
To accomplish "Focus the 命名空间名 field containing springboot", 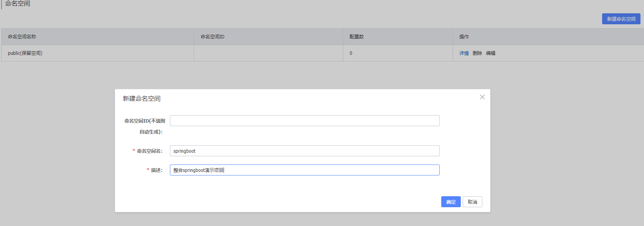I will pyautogui.click(x=305, y=151).
